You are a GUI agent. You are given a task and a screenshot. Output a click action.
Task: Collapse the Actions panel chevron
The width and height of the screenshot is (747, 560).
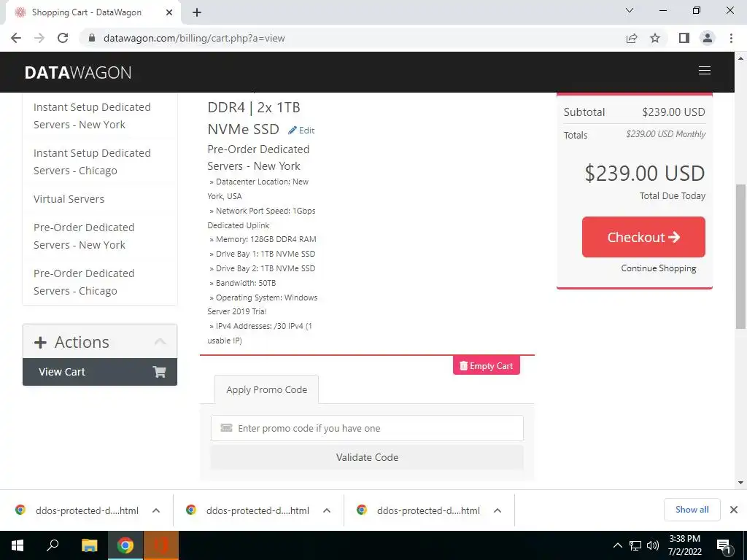click(x=160, y=342)
